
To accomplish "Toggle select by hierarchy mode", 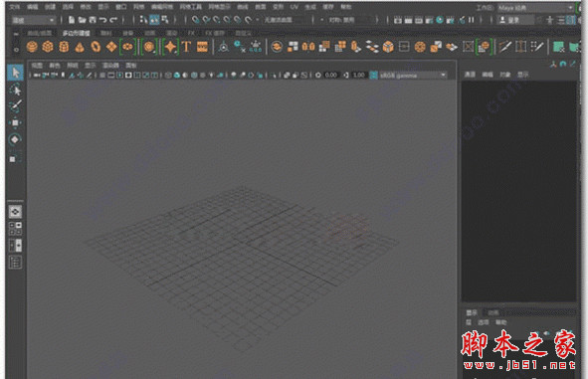I will (143, 20).
